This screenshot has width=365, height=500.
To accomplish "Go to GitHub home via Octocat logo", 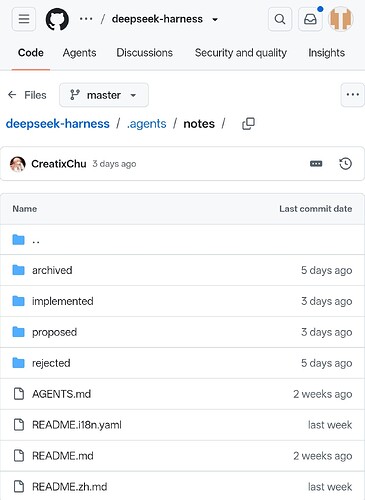I will [57, 19].
